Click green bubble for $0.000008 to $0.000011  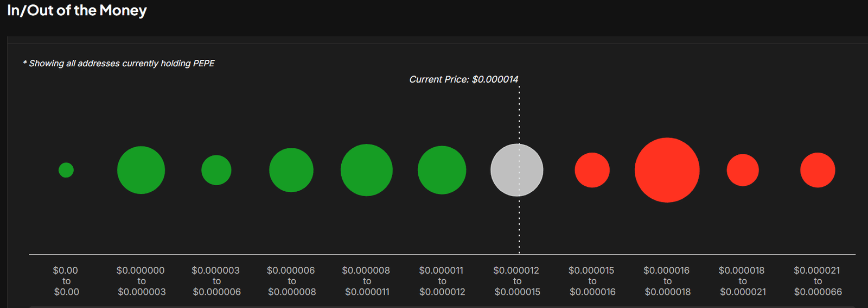[367, 170]
